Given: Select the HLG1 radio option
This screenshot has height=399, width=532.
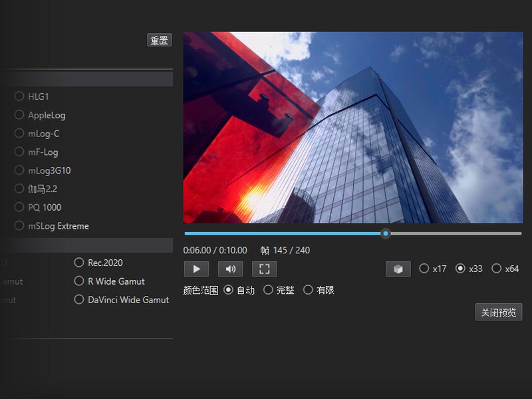Looking at the screenshot, I should click(x=19, y=96).
